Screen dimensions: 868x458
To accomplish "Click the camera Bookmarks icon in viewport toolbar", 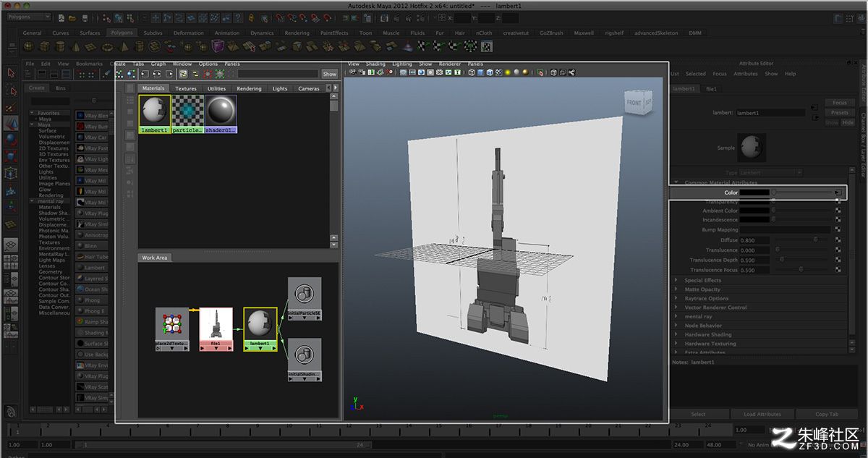I will coord(371,72).
